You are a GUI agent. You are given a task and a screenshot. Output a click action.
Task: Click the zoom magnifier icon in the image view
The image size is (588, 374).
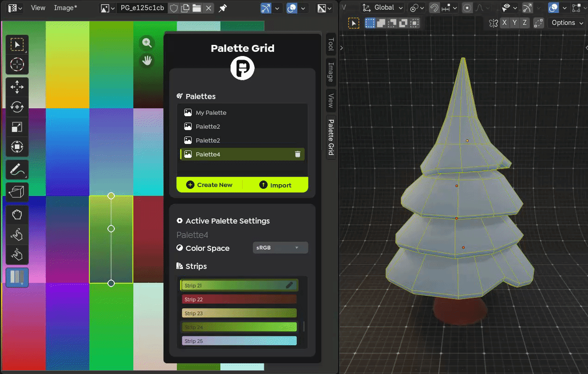(147, 43)
